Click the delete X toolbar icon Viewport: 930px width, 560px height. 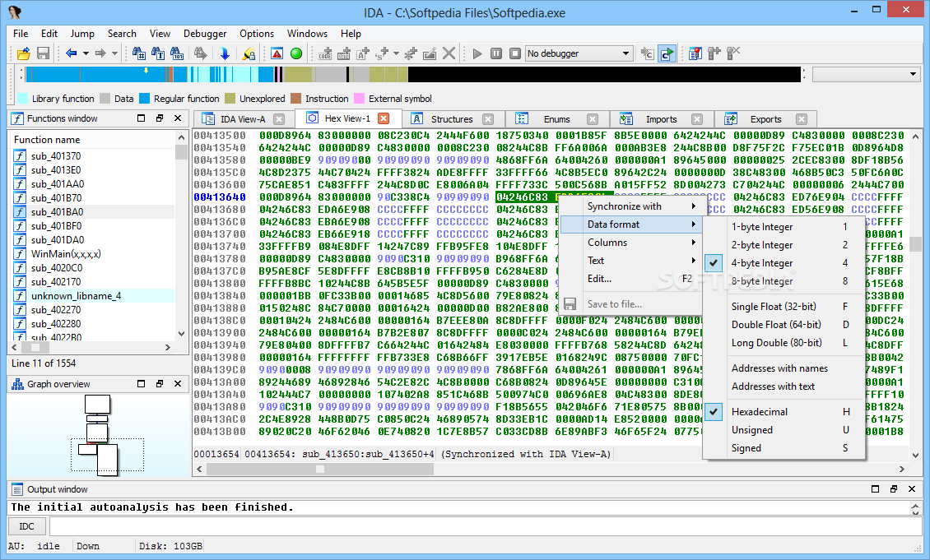[x=449, y=53]
